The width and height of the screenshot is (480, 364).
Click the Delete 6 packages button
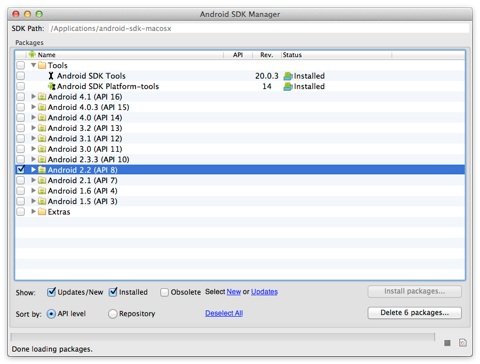pos(415,313)
